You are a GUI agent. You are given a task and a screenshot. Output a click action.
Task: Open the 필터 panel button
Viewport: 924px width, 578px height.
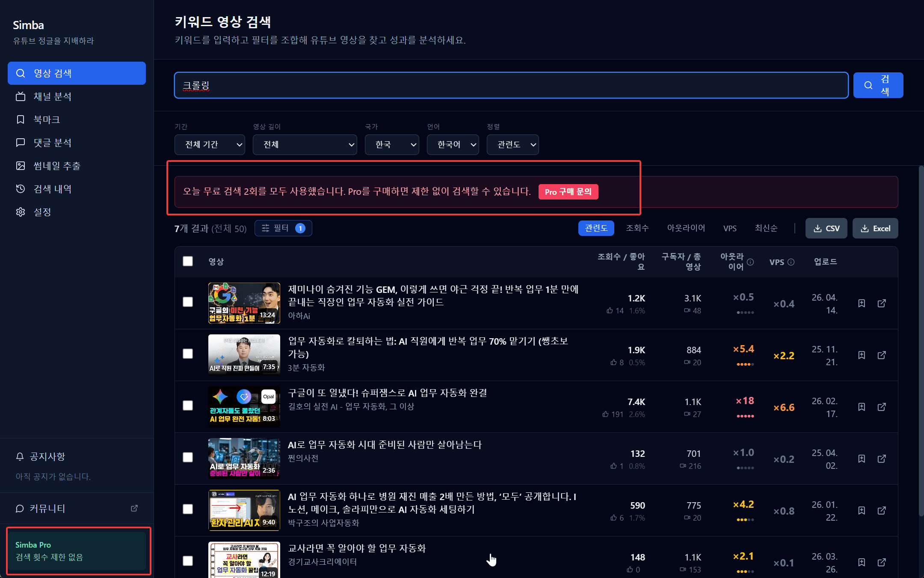click(283, 228)
